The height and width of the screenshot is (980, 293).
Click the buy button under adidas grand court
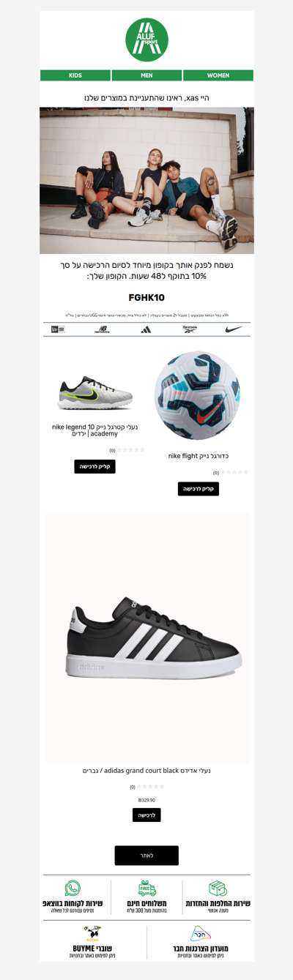pos(146,815)
